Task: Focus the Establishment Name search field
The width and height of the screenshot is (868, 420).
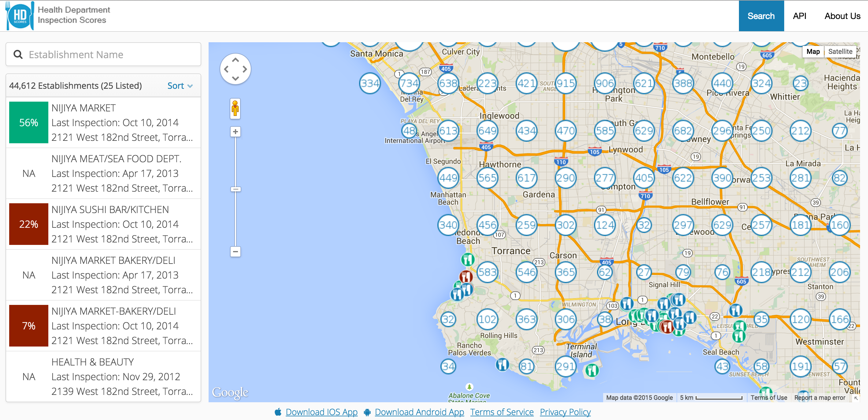Action: click(x=111, y=54)
